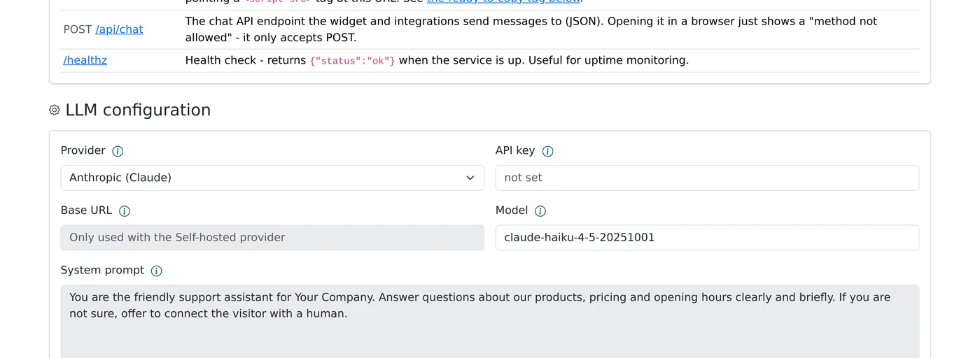The width and height of the screenshot is (980, 358).
Task: Click the info icon next to Model
Action: tap(540, 211)
